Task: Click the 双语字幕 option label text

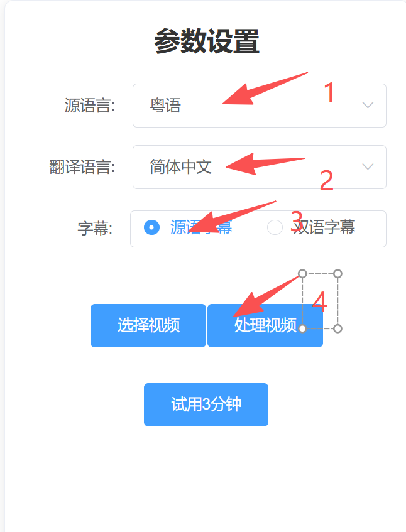Action: coord(324,227)
